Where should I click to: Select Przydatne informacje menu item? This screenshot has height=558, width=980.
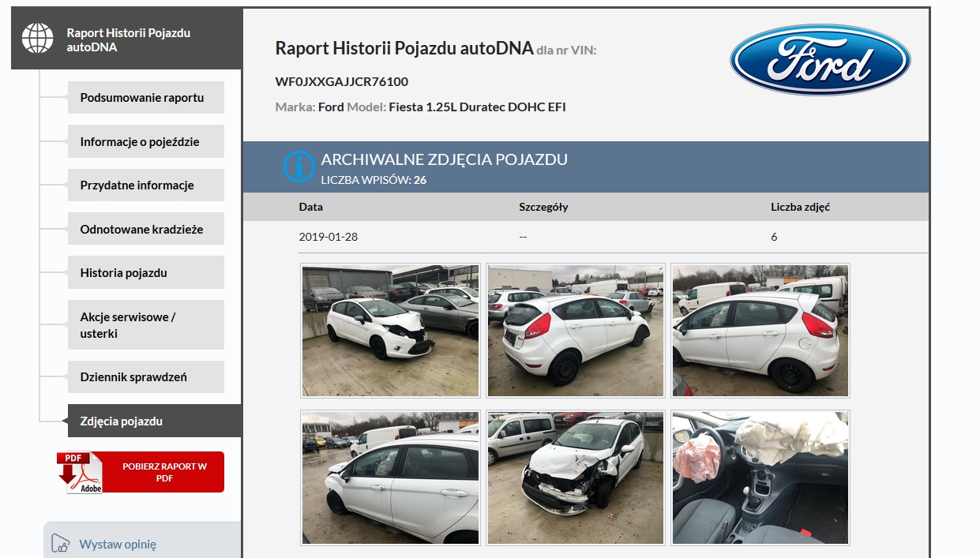(145, 185)
